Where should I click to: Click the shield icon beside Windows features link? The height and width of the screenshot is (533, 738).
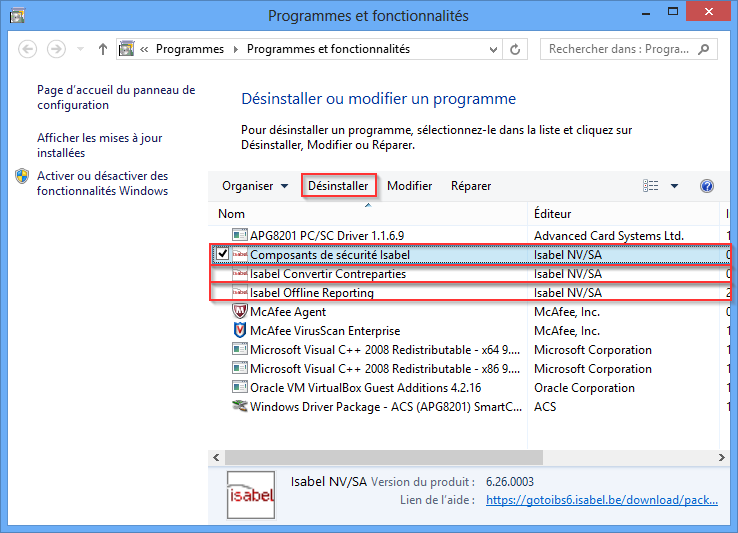point(22,177)
